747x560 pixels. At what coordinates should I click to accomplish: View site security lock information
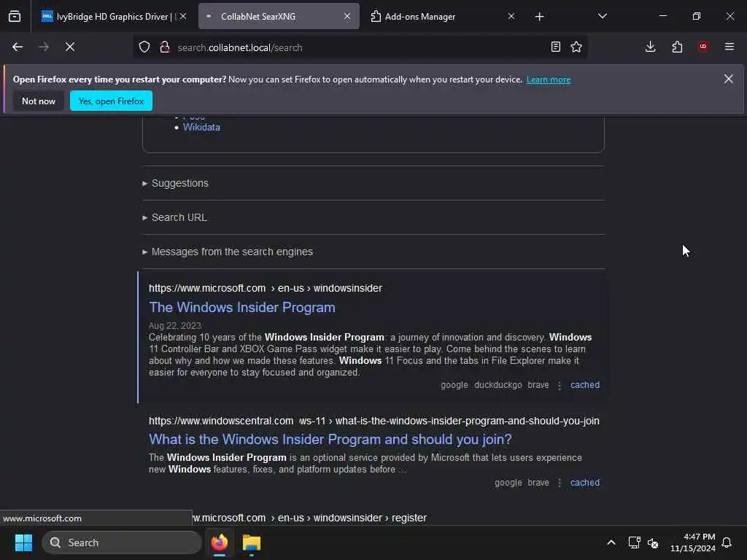pyautogui.click(x=165, y=47)
